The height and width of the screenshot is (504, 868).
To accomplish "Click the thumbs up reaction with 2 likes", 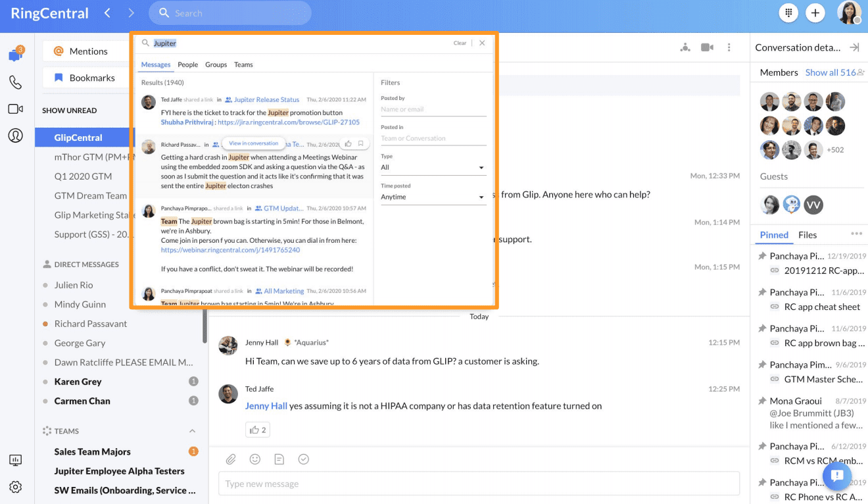I will coord(258,430).
